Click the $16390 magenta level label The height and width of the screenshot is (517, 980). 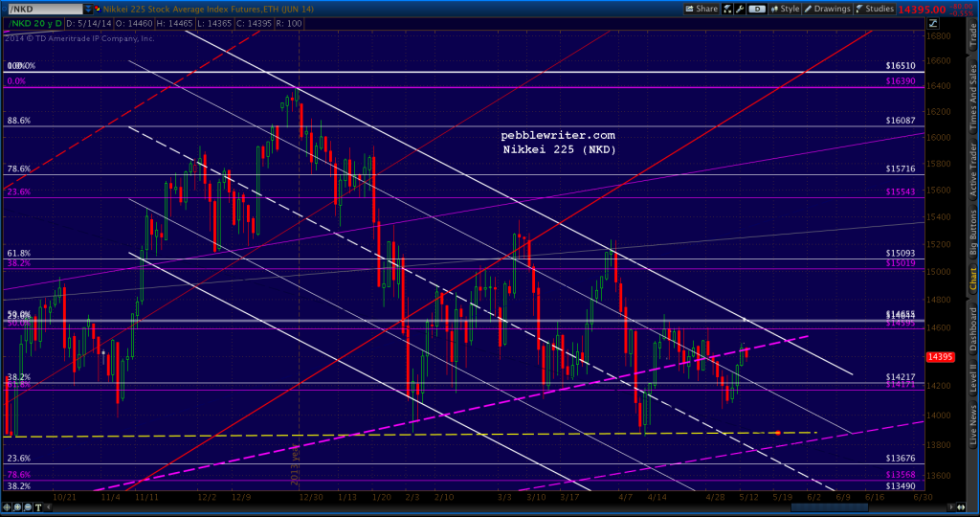coord(901,81)
